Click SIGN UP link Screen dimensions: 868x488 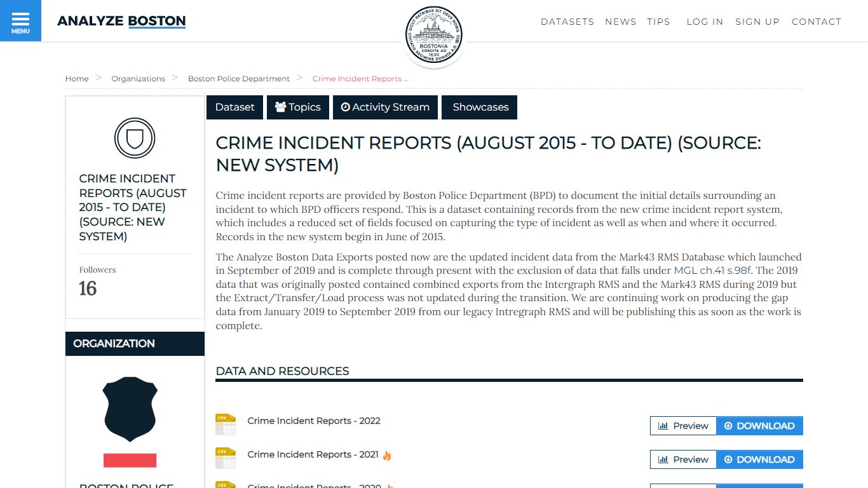tap(757, 22)
